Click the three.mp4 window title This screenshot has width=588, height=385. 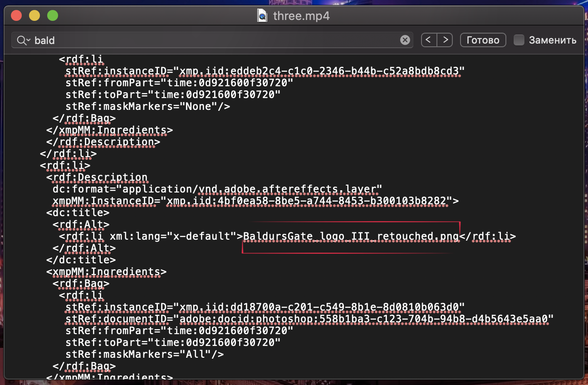click(x=301, y=16)
